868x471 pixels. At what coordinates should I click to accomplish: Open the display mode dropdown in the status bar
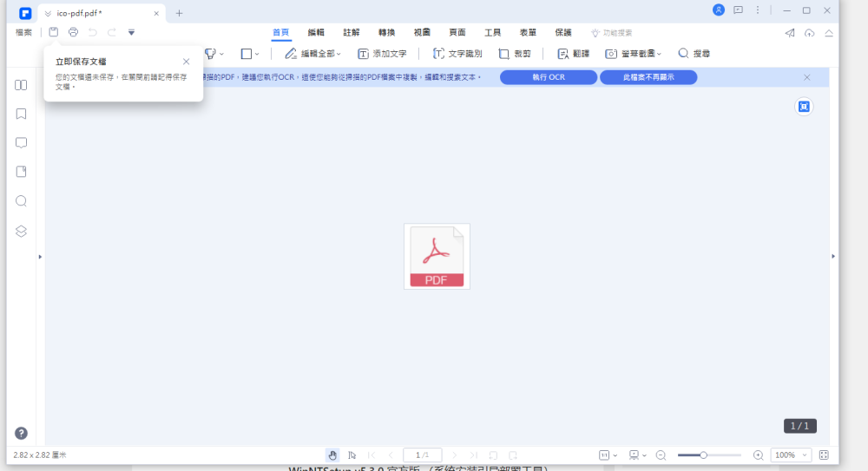pyautogui.click(x=638, y=455)
